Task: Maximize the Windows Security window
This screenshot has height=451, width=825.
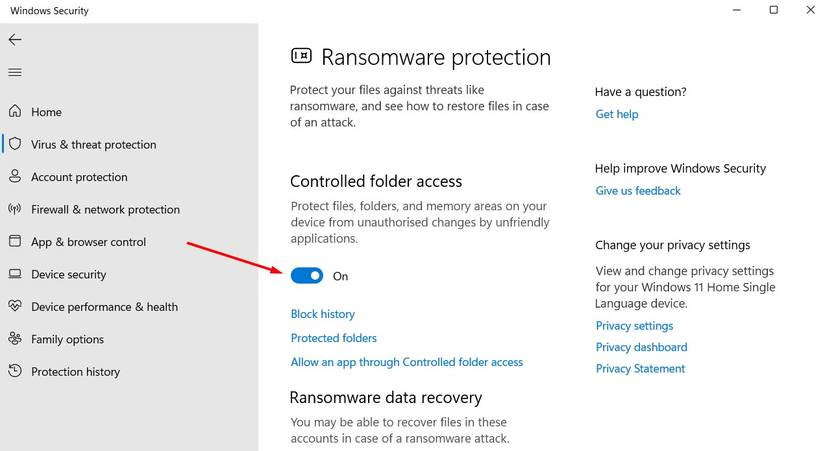Action: (x=773, y=10)
